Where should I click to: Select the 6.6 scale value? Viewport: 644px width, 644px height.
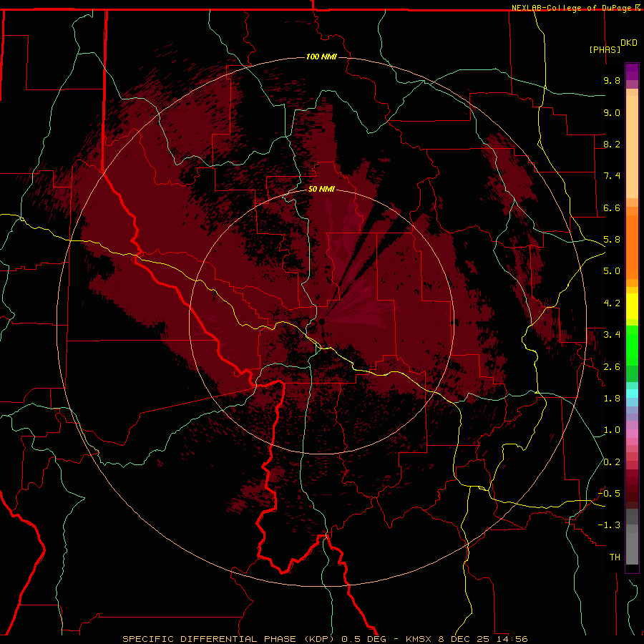click(612, 208)
